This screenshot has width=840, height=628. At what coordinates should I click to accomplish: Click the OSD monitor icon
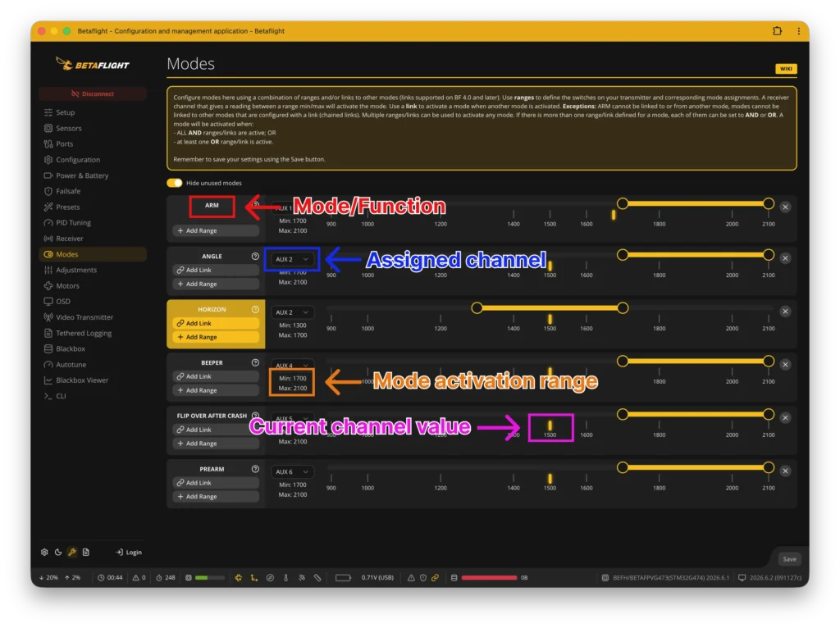pos(48,302)
